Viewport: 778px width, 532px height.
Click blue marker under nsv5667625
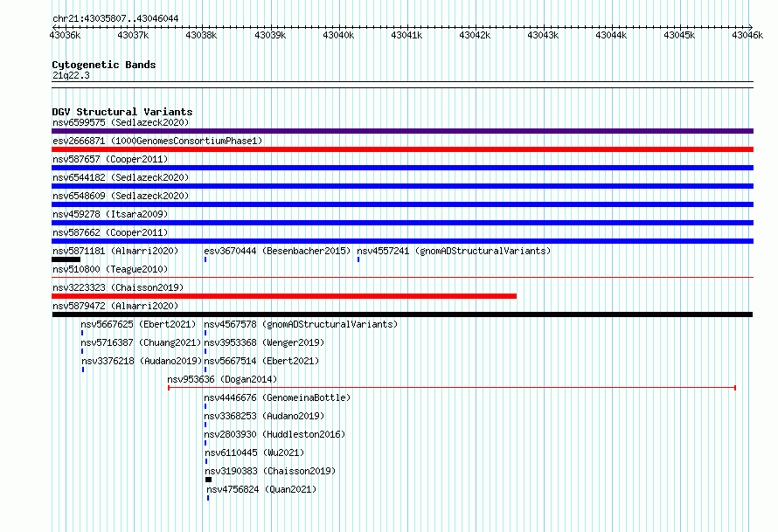point(82,333)
